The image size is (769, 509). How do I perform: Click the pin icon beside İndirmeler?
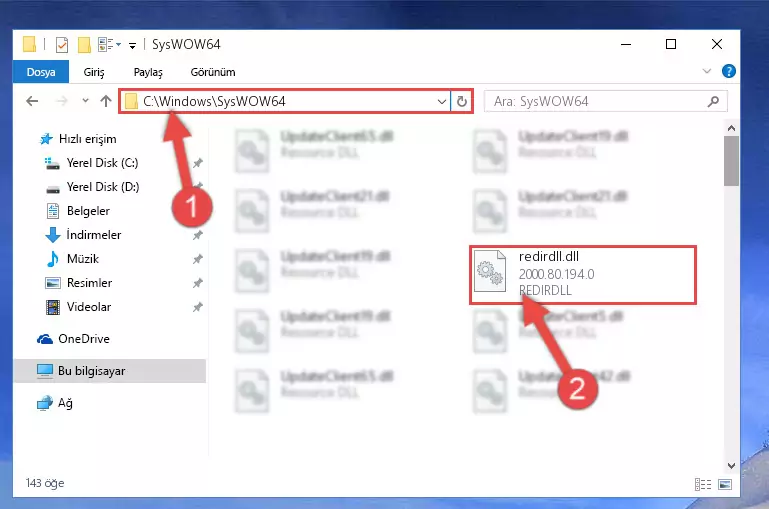click(x=198, y=235)
